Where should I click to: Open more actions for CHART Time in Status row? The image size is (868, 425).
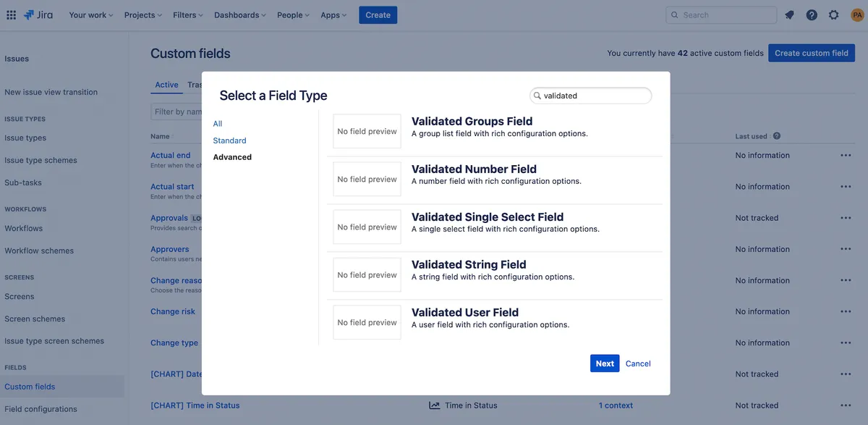(846, 405)
